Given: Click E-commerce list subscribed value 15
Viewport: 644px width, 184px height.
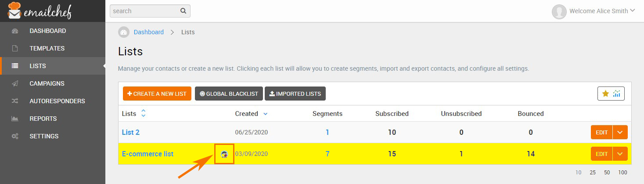Looking at the screenshot, I should coord(392,154).
